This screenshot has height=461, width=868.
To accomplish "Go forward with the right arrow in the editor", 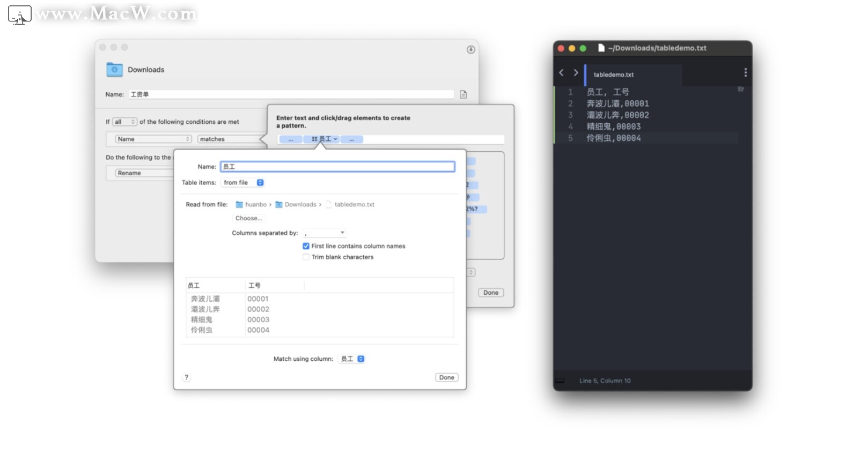I will click(576, 72).
